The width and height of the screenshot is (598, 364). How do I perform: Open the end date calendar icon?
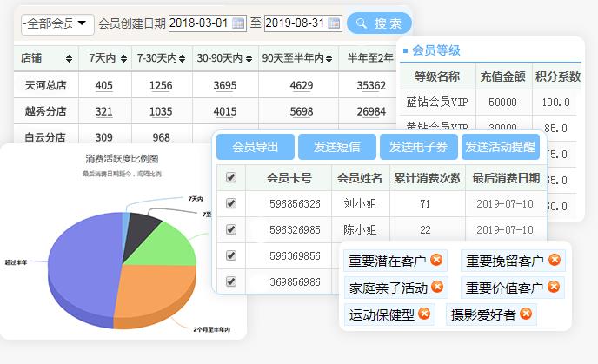pos(334,23)
